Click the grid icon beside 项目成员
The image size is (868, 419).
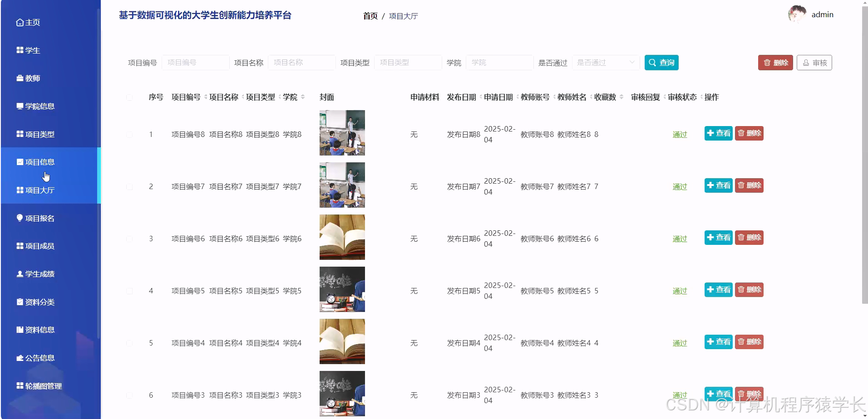[x=20, y=246]
